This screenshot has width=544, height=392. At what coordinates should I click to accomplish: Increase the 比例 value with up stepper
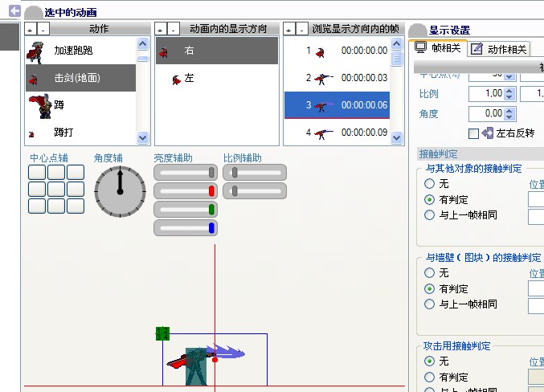point(509,90)
